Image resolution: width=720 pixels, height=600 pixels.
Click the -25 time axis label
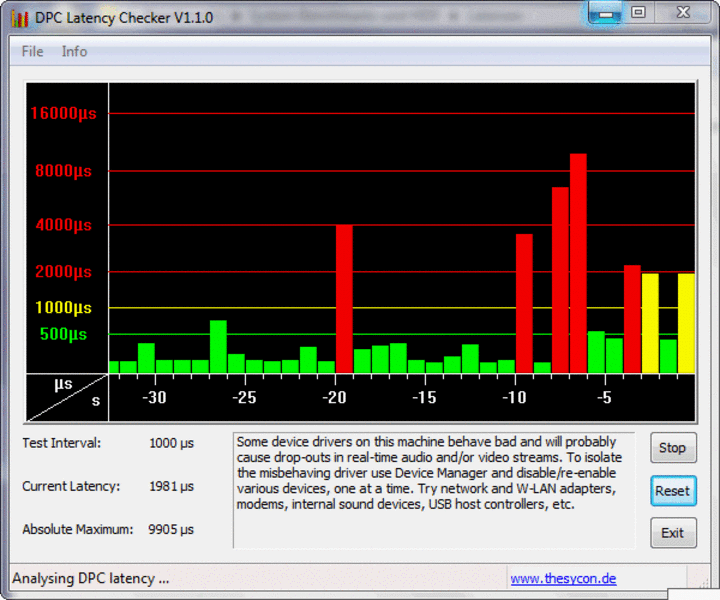click(x=244, y=397)
